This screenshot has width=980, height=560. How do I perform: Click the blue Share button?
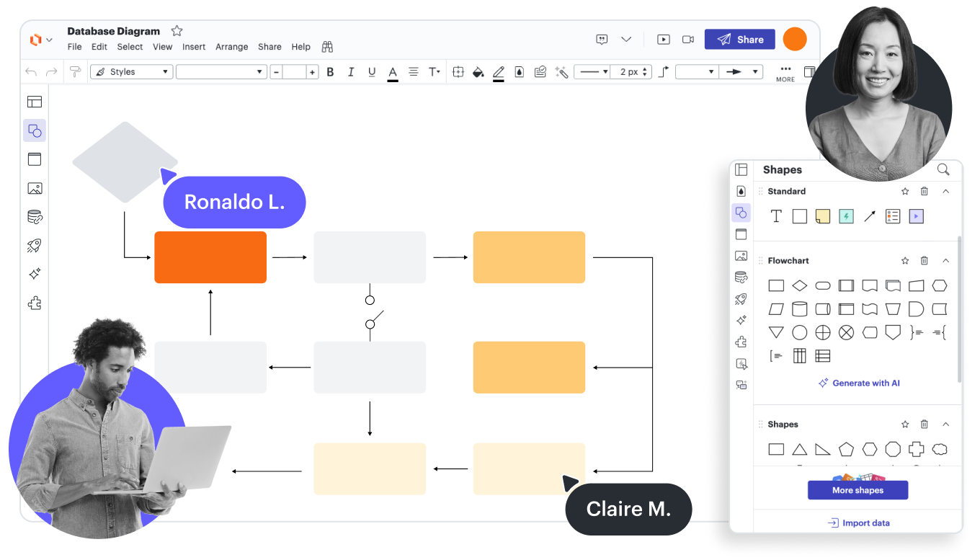point(739,40)
